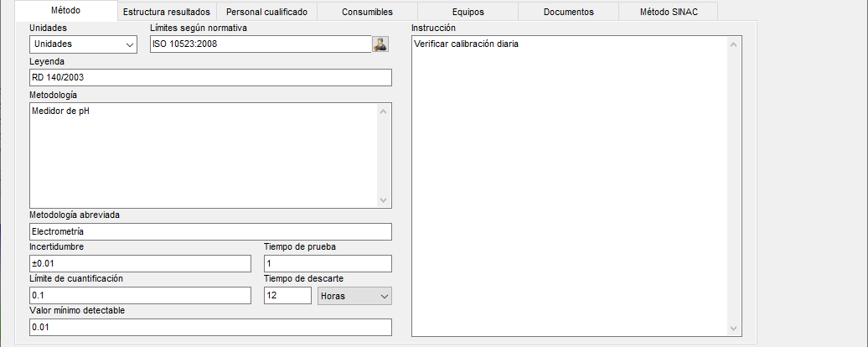Click the Incertidumbre field showing ±0.01

140,264
